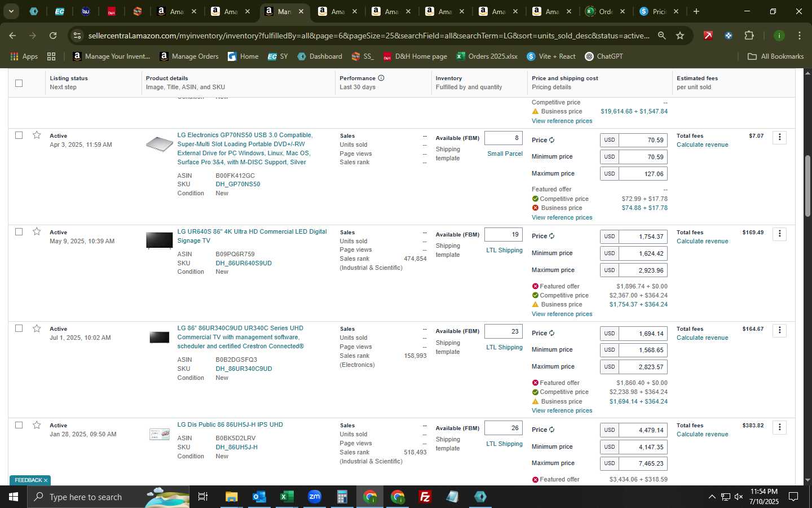Edit minimum price field showing 1,568.65
This screenshot has width=812, height=508.
(x=643, y=350)
